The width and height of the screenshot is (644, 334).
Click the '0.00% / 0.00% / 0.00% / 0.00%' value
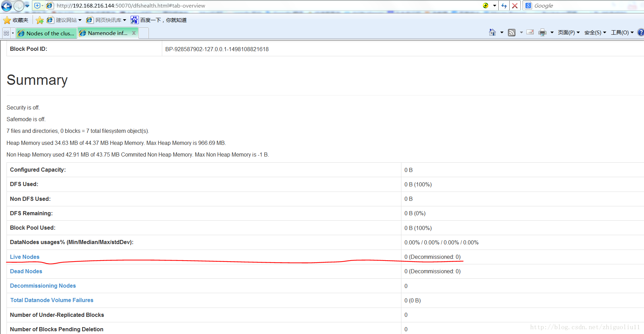coord(441,242)
